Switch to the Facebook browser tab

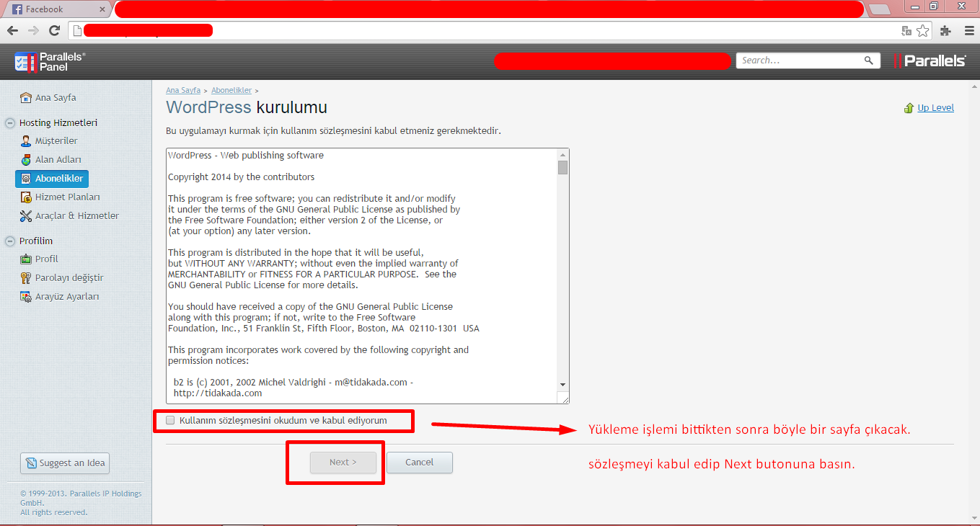[x=58, y=9]
